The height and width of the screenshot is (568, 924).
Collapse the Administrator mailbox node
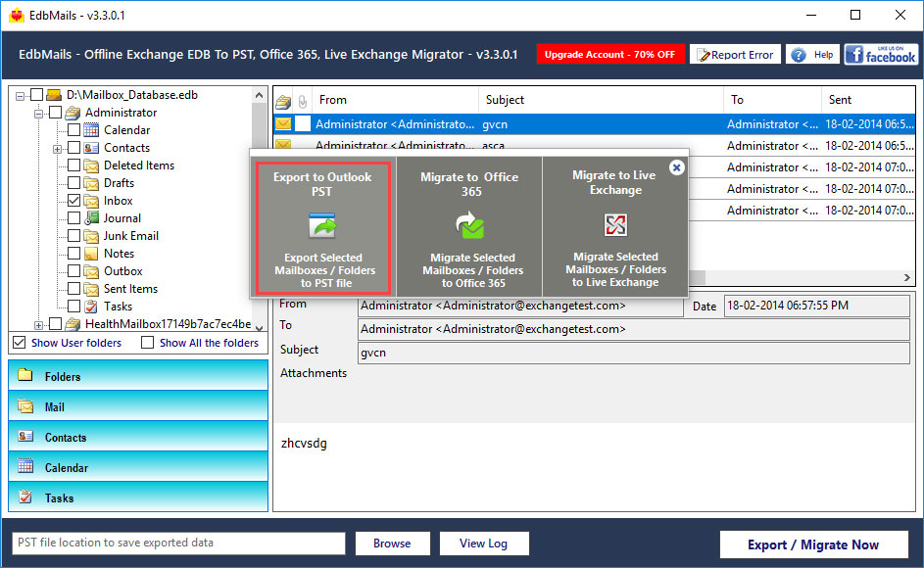pos(38,114)
